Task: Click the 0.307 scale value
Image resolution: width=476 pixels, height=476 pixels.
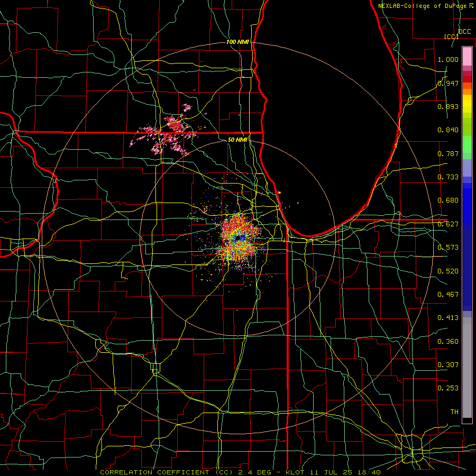Action: click(x=448, y=365)
